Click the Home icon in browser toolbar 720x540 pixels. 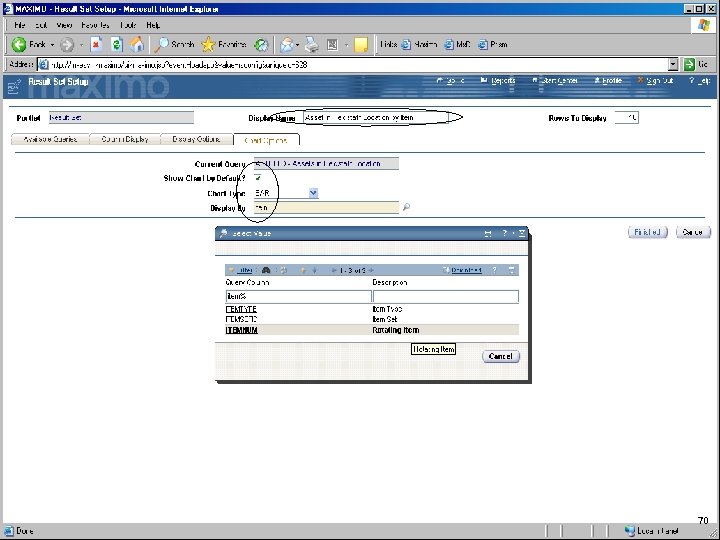point(136,45)
